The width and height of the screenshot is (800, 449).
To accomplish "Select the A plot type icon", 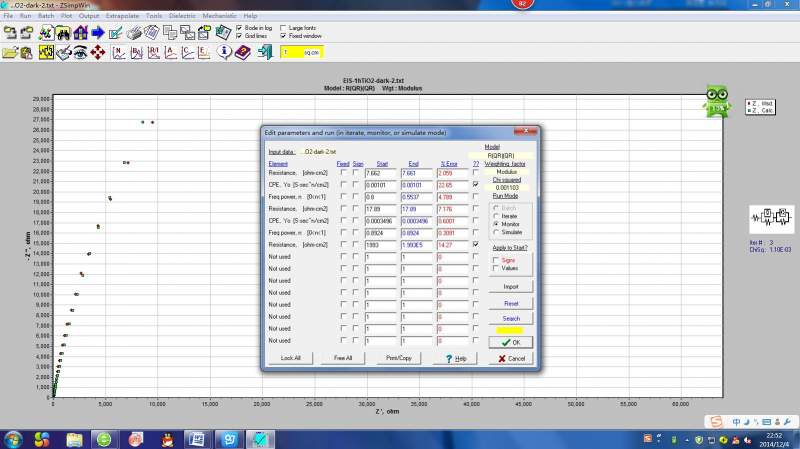I will pyautogui.click(x=170, y=52).
